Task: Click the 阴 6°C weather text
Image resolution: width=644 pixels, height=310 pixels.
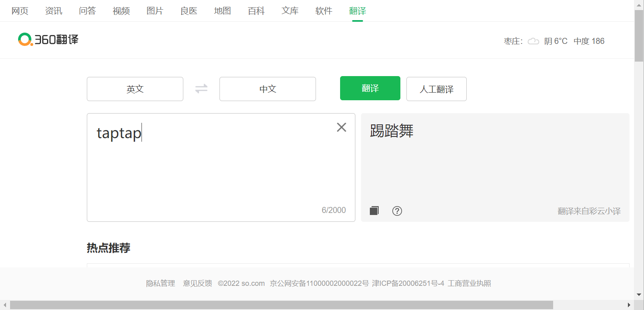Action: tap(556, 41)
